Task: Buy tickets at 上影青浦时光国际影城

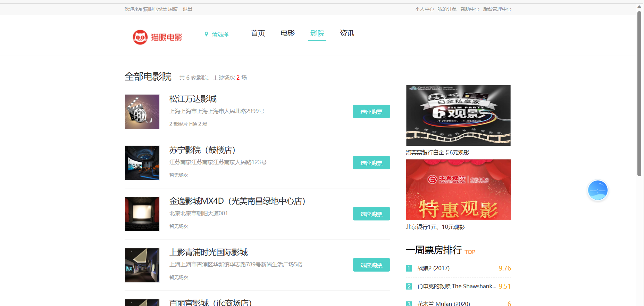Action: tap(371, 265)
